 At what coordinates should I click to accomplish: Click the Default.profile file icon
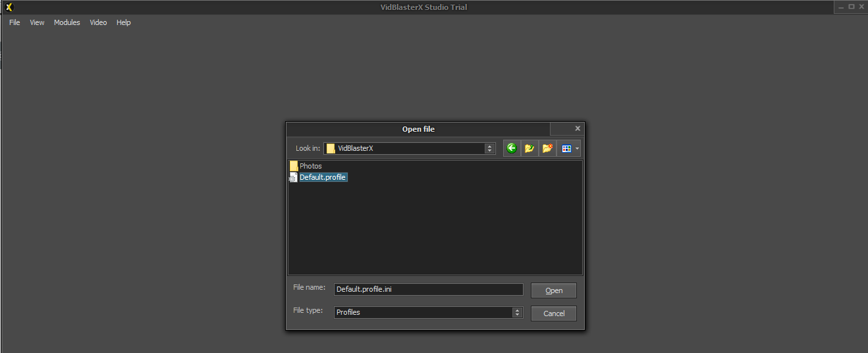click(294, 177)
